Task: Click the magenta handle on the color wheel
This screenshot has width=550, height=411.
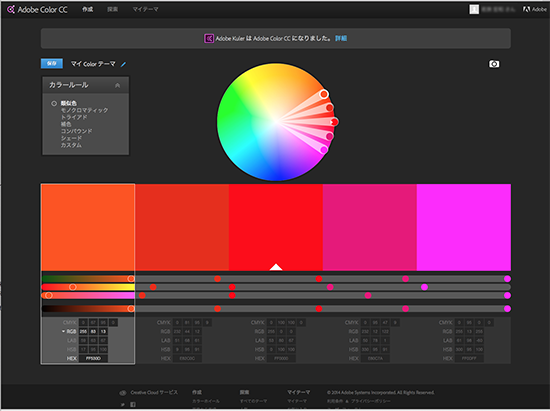Action: (324, 150)
